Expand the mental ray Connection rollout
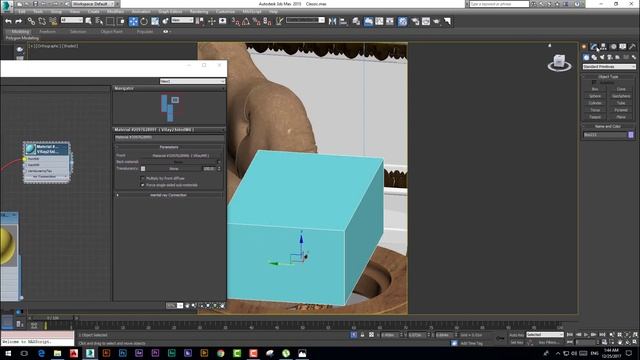 point(169,195)
